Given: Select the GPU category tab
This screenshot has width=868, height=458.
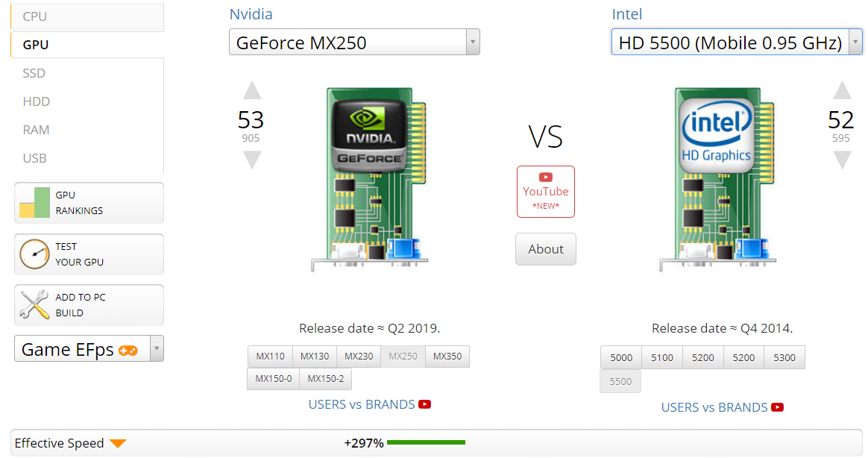Looking at the screenshot, I should point(87,45).
